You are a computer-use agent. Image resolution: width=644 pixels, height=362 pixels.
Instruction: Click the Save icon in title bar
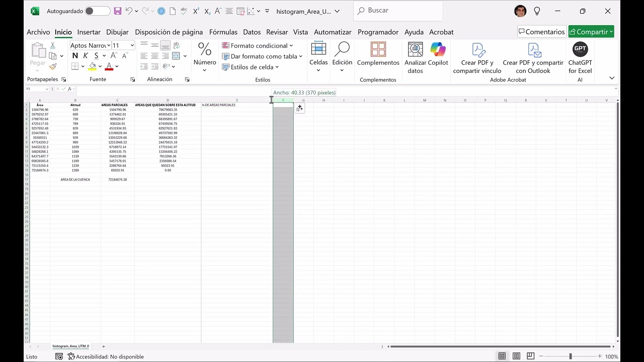(117, 11)
